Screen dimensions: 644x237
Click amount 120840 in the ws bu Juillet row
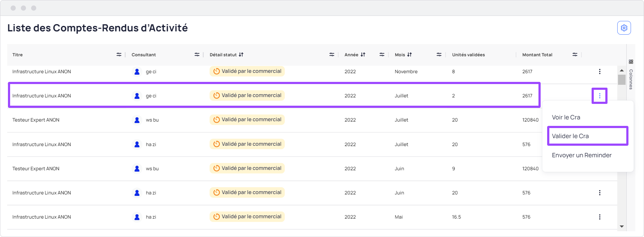coord(530,120)
